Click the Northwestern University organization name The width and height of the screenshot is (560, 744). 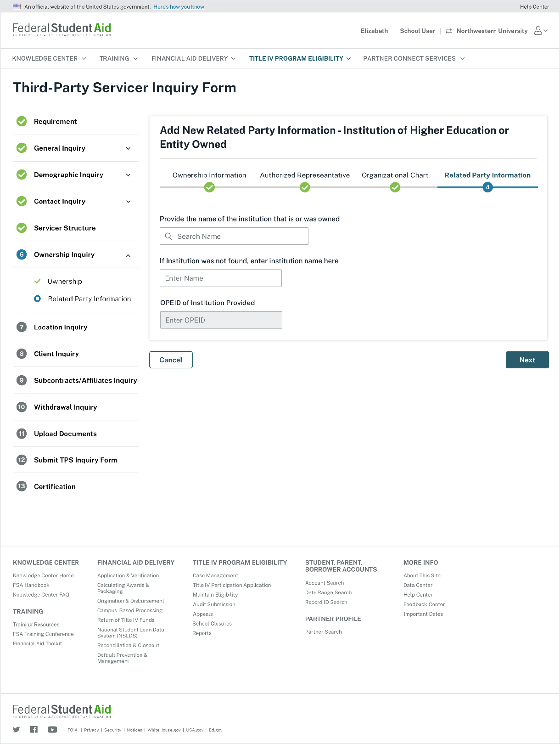(x=492, y=31)
